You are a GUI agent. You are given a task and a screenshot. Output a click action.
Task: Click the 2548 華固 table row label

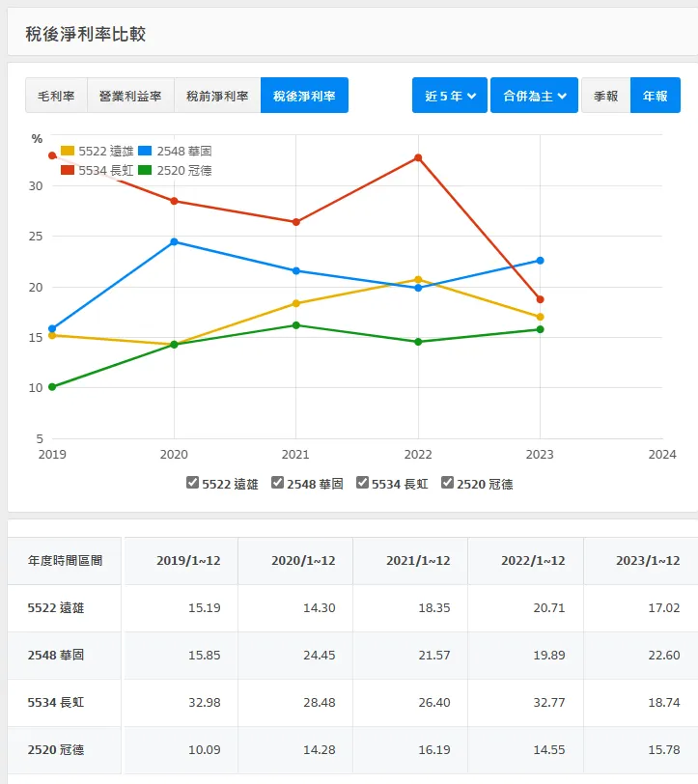(x=56, y=655)
